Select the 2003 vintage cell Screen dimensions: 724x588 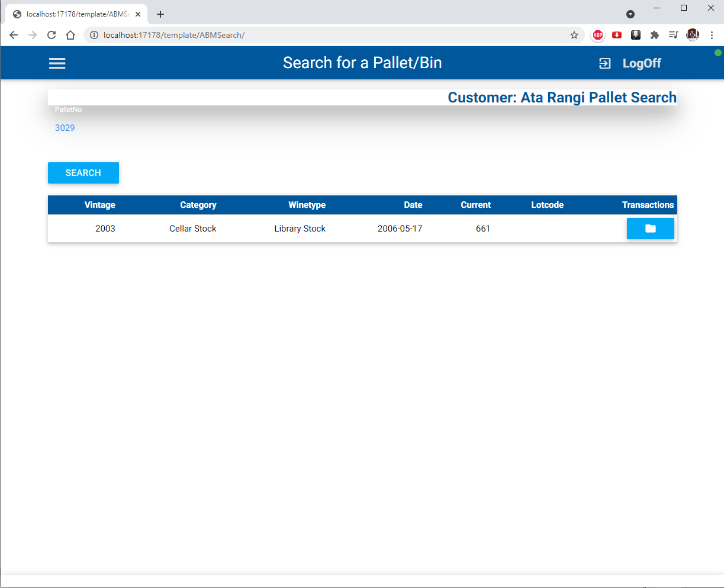(105, 229)
